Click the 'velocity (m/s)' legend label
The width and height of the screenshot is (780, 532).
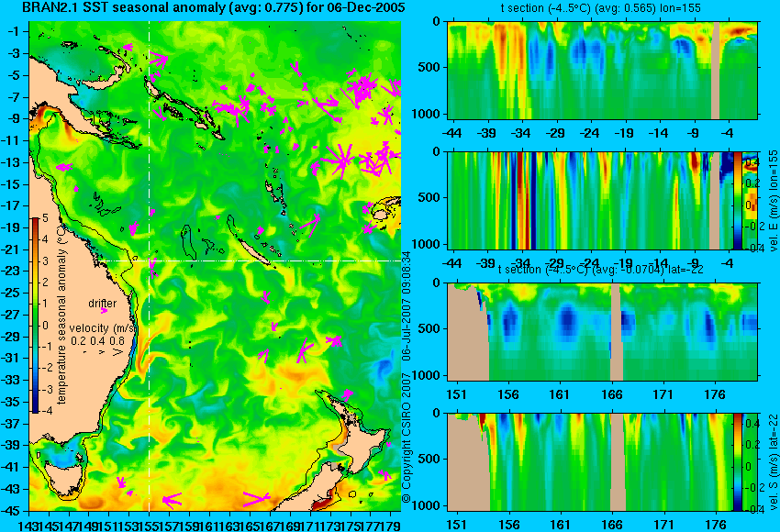[x=104, y=328]
